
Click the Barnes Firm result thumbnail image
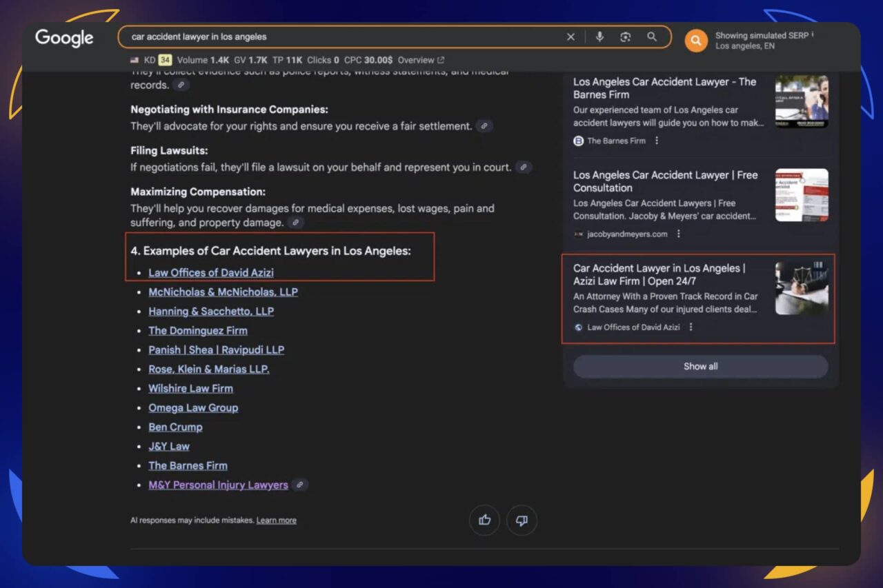pyautogui.click(x=802, y=101)
